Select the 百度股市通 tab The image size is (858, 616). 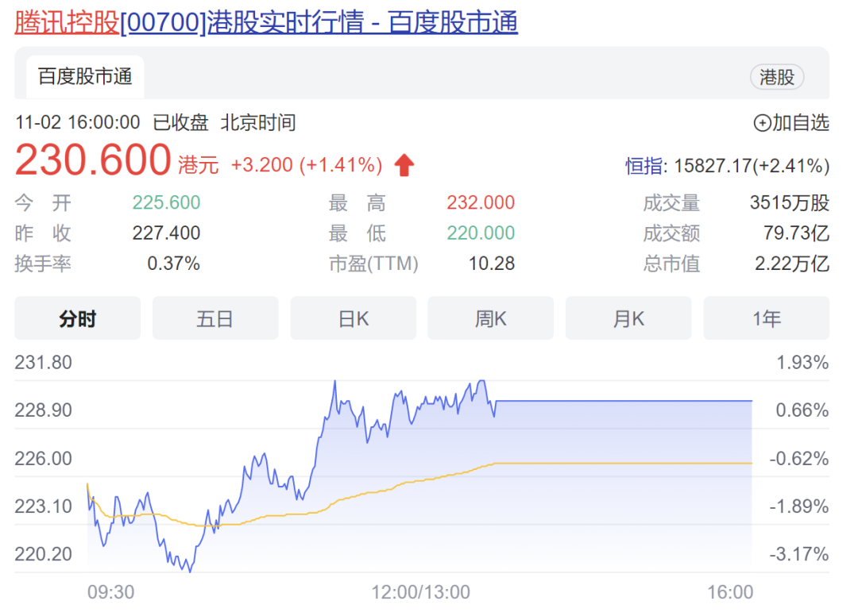[85, 76]
